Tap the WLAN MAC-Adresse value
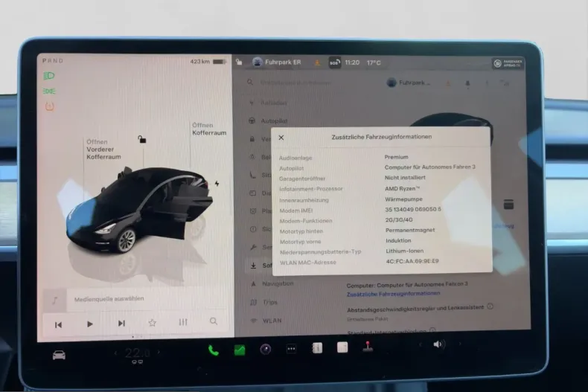This screenshot has height=392, width=588. click(x=412, y=261)
